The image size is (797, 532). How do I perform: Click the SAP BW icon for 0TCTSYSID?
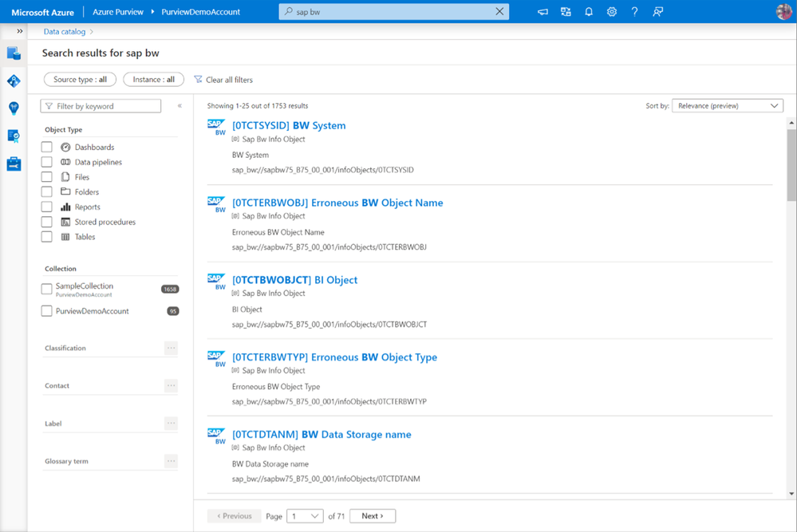click(x=216, y=127)
